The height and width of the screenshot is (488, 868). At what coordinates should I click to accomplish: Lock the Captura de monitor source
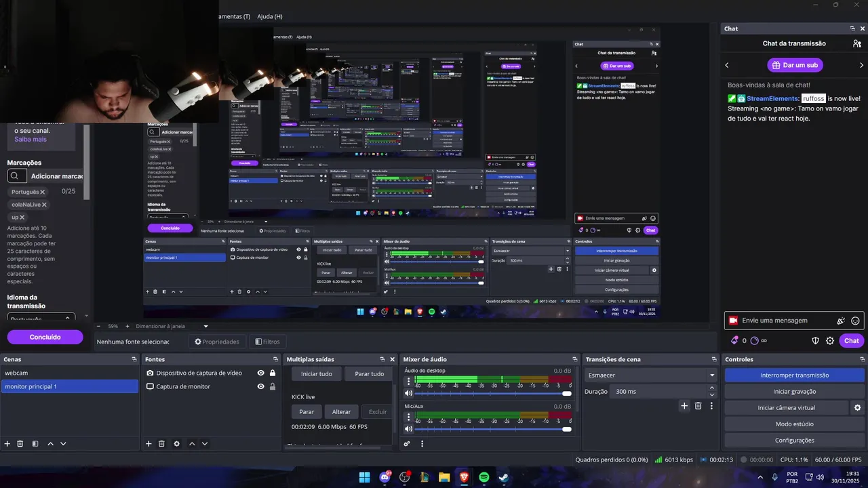click(273, 386)
